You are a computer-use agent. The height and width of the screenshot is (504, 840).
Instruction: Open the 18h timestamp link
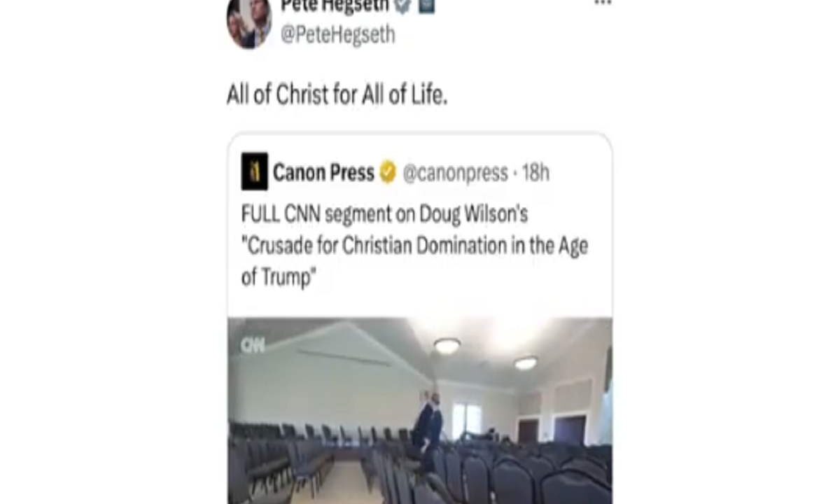535,174
